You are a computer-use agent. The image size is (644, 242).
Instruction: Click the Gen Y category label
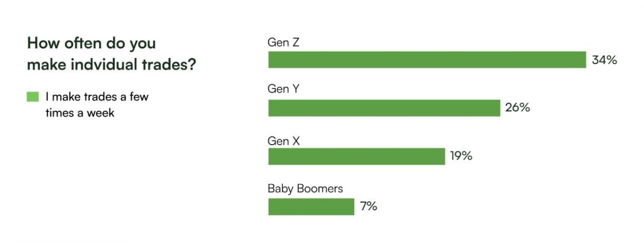[283, 89]
